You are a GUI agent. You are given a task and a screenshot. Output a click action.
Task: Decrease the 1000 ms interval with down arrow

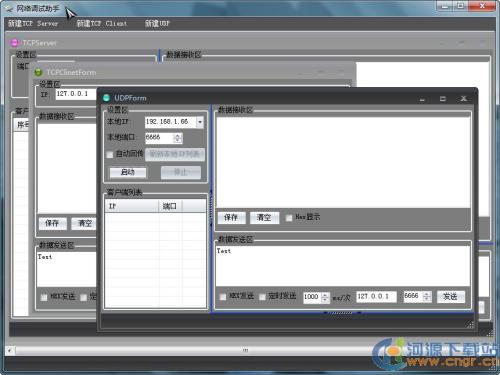coord(325,299)
